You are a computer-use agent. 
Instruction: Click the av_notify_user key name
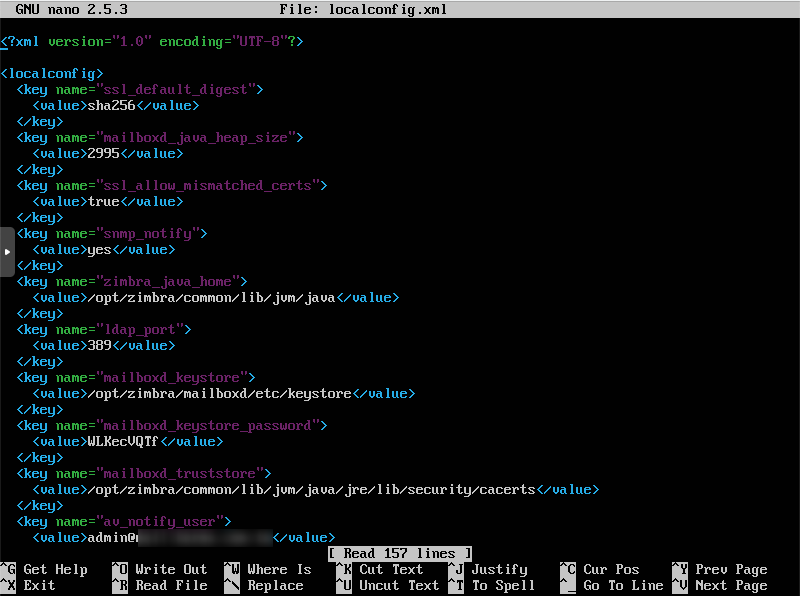coord(160,522)
